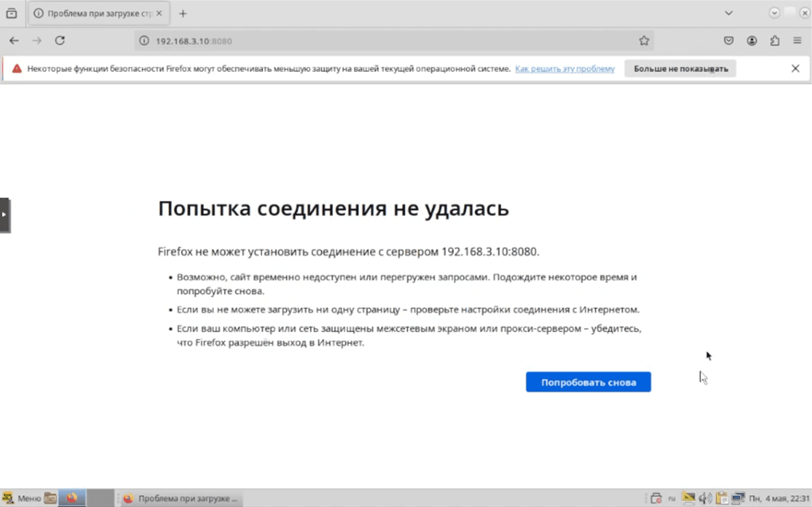This screenshot has width=812, height=507.
Task: Save page to Pocket
Action: point(728,41)
